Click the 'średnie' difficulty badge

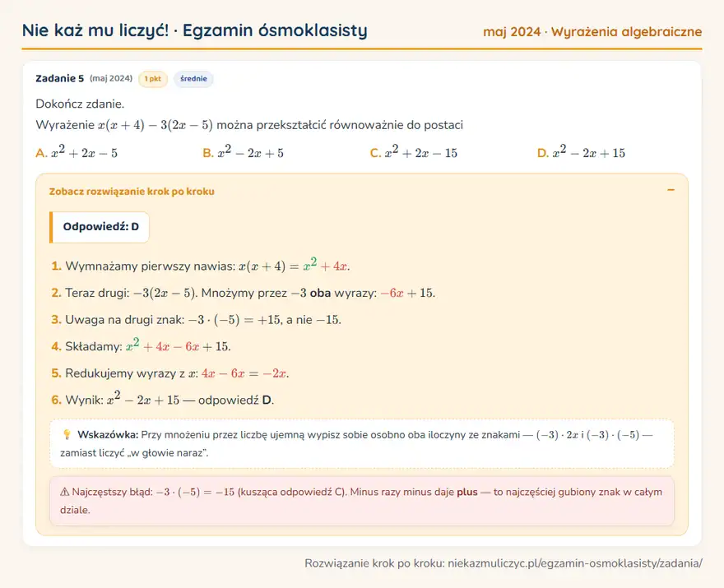pyautogui.click(x=193, y=79)
